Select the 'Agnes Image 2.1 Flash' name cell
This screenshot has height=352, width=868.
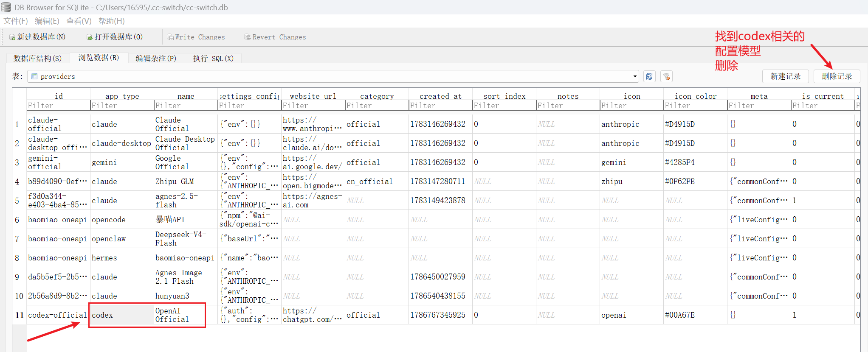pyautogui.click(x=186, y=277)
